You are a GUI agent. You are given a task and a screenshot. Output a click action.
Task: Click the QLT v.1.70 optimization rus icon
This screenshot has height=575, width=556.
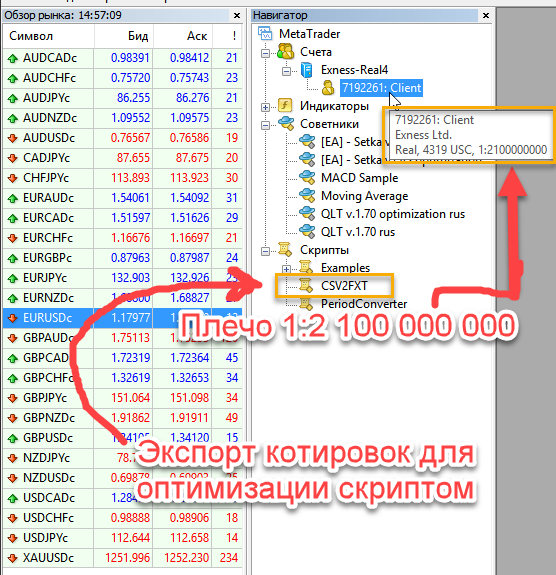point(307,214)
